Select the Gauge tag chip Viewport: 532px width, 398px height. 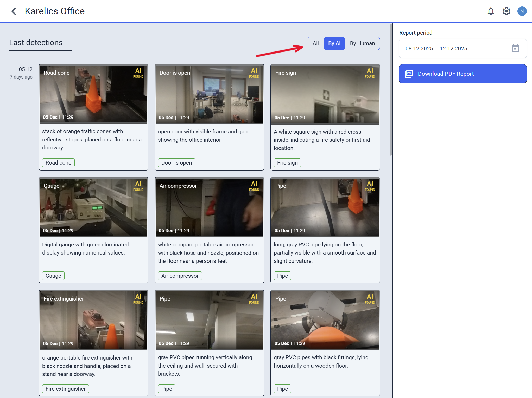tap(53, 276)
